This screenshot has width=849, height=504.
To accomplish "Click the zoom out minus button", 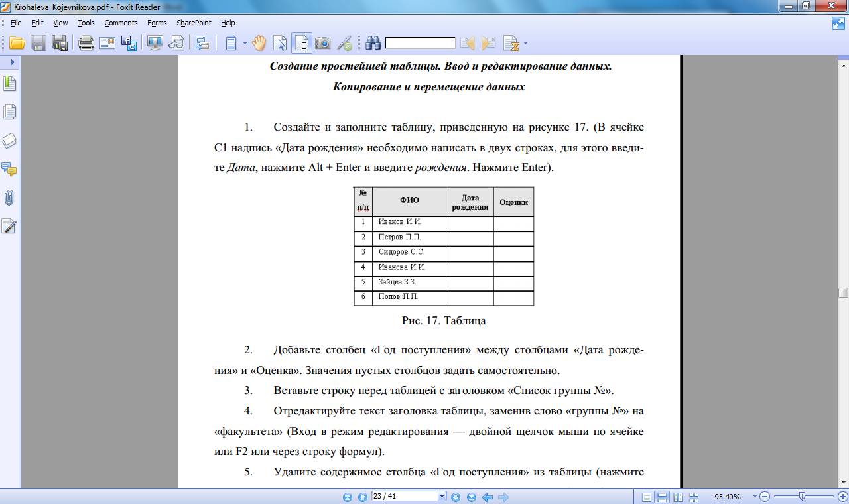I will point(765,497).
